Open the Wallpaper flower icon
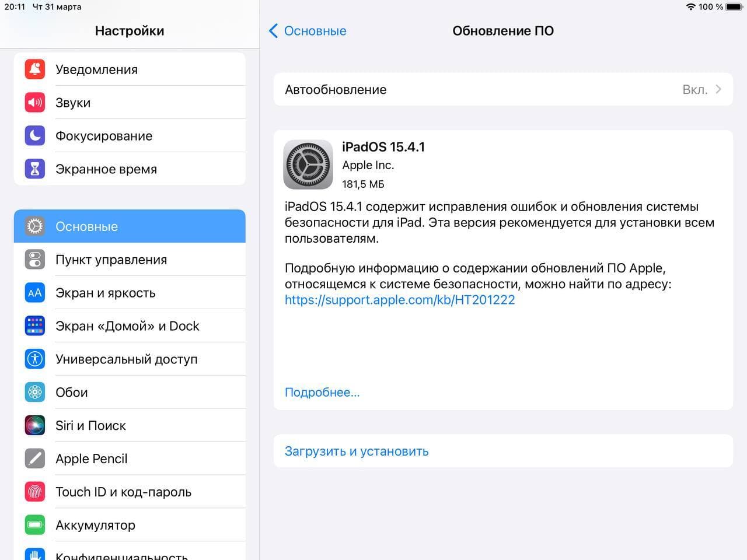747x560 pixels. click(35, 392)
